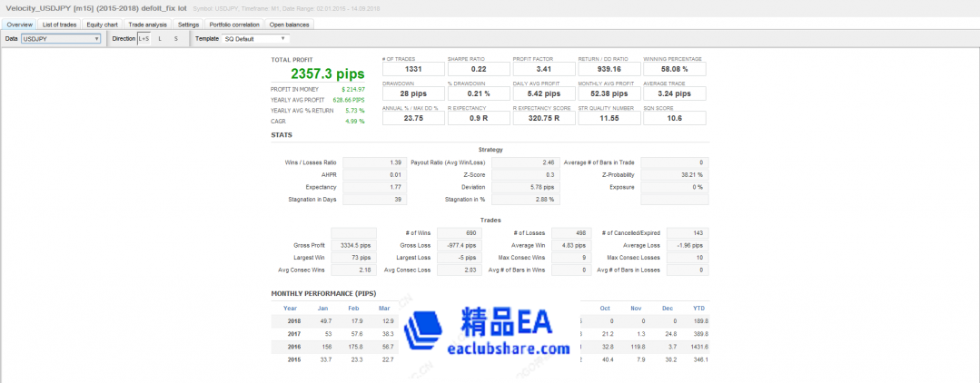Open the Template SQ Default dropdown
The height and width of the screenshot is (383, 980).
pyautogui.click(x=255, y=39)
